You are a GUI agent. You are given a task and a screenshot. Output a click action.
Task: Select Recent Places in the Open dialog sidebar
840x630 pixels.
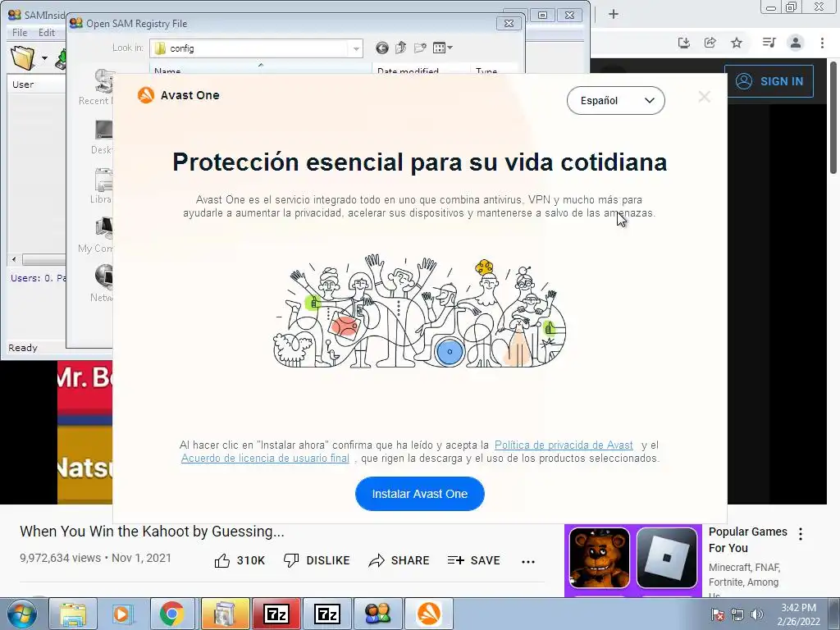(97, 87)
